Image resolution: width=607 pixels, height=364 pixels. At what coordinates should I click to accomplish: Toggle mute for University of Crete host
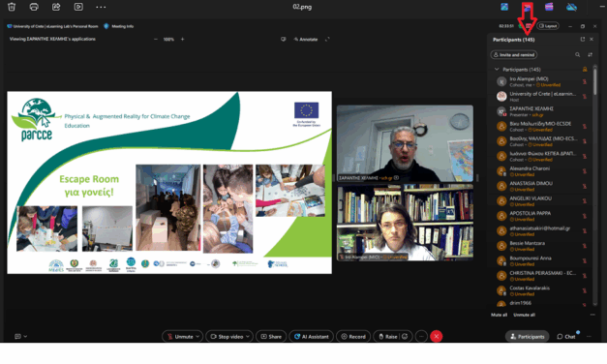point(585,97)
